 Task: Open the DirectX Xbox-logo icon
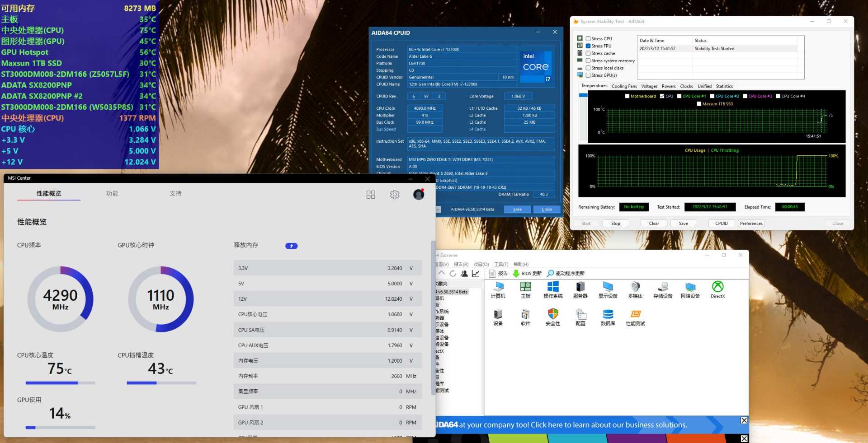pyautogui.click(x=718, y=290)
